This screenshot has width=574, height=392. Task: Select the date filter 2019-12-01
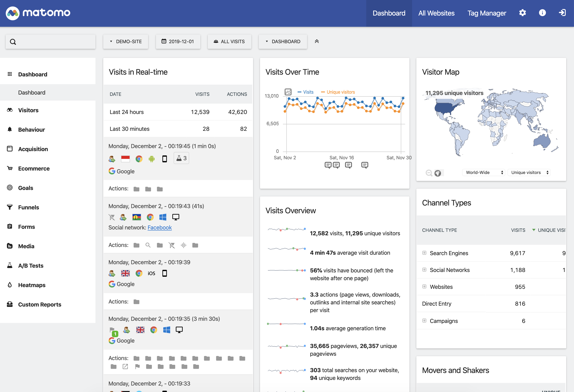click(x=178, y=41)
